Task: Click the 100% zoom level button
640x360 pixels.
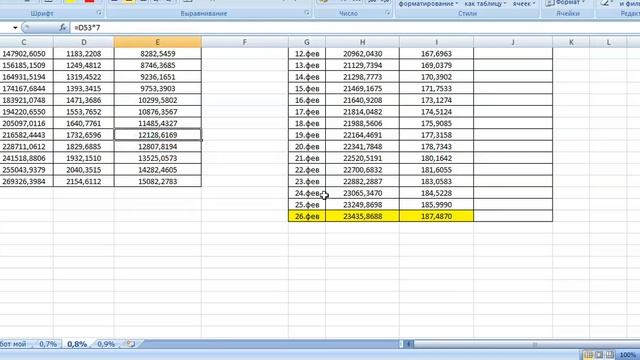Action: [627, 355]
